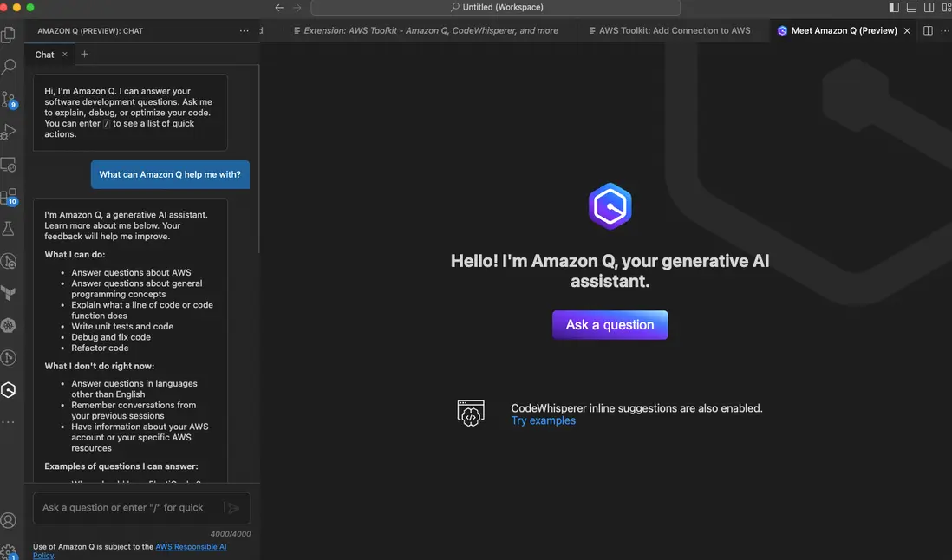Open editor More Actions ellipsis menu

(945, 30)
